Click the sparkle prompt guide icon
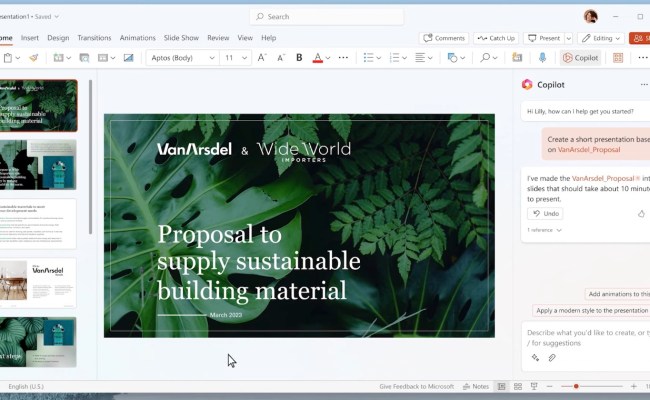The image size is (650, 400). [536, 358]
